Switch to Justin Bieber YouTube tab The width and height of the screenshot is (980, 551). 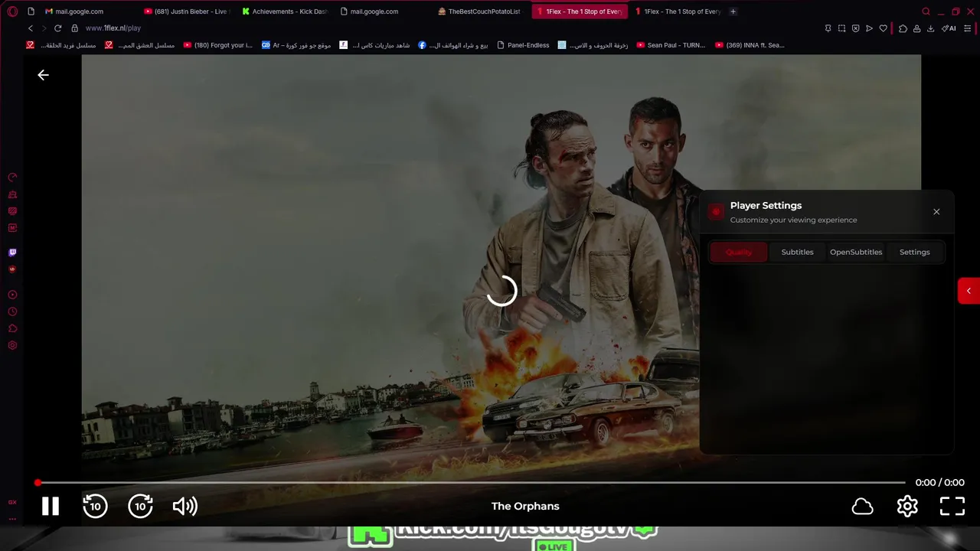(x=187, y=11)
